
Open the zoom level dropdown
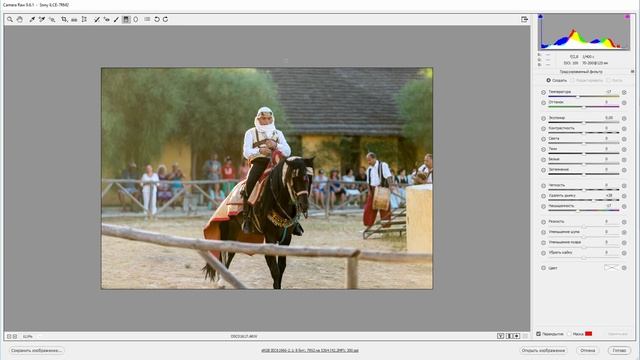pos(31,336)
